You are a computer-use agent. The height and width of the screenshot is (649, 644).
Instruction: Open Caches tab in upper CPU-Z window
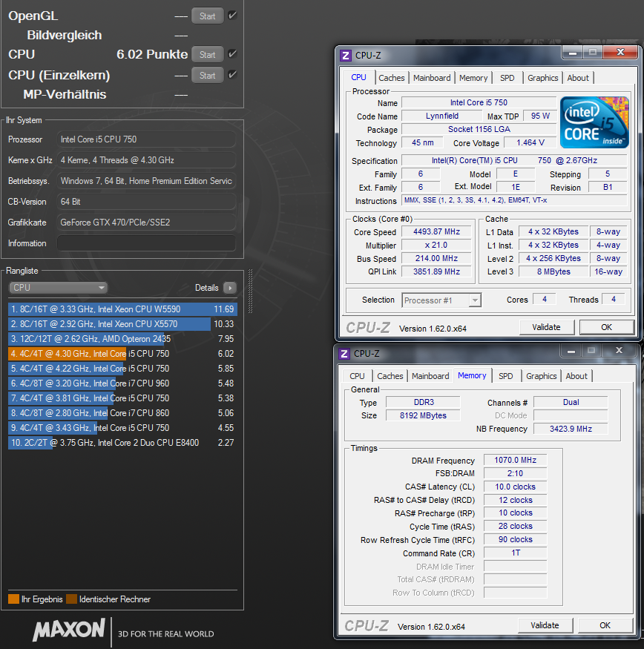point(391,78)
